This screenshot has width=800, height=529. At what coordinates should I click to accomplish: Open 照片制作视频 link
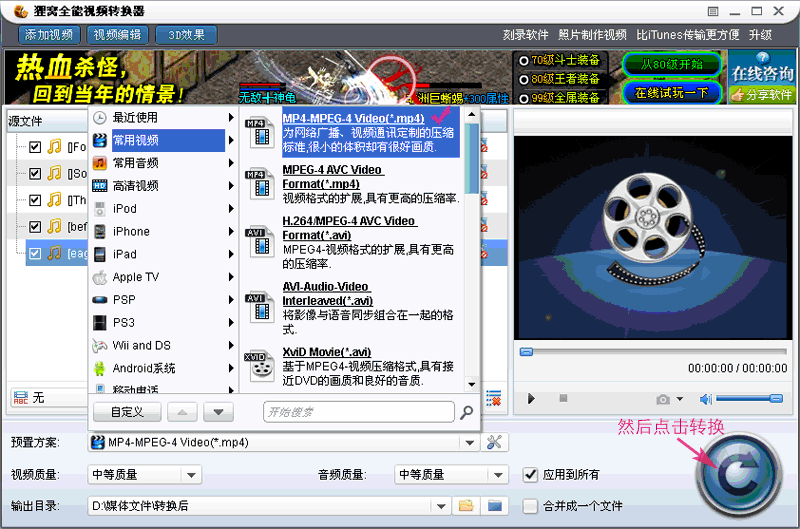pos(592,35)
